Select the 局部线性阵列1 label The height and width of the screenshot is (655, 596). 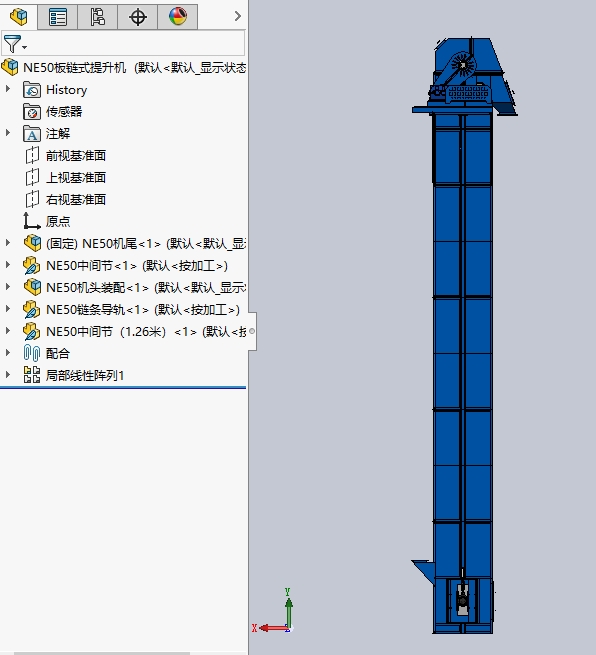click(x=85, y=376)
